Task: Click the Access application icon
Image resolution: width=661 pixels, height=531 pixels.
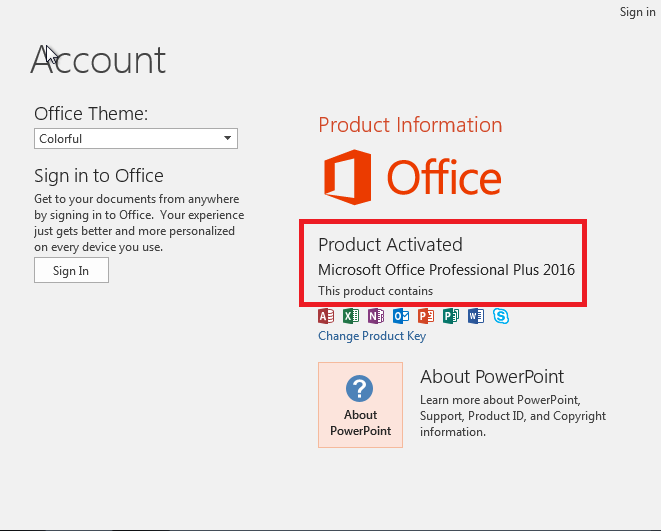Action: click(326, 316)
